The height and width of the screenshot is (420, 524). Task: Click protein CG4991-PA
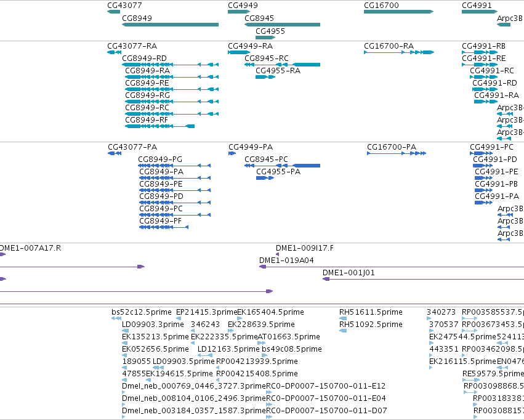tap(484, 203)
